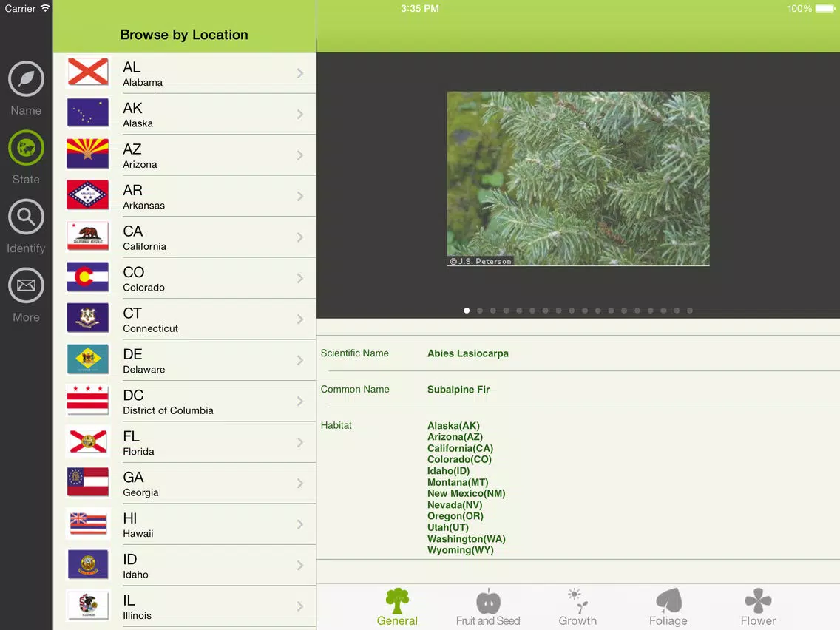Tap the Arkansas flag icon

tap(88, 195)
